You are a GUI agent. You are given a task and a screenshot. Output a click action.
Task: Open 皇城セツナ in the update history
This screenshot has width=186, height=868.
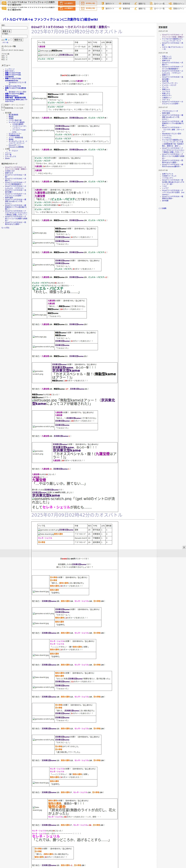(166, 75)
